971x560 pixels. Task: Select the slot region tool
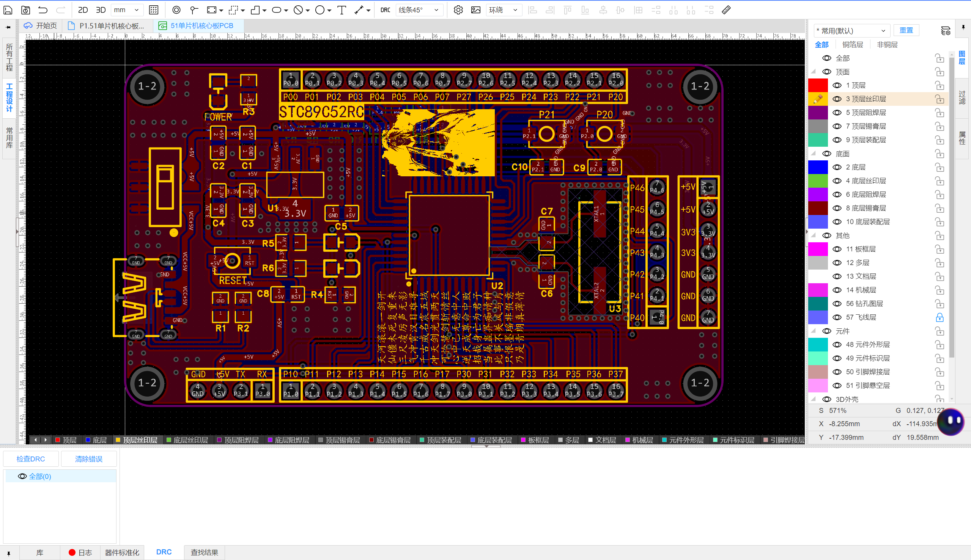click(x=276, y=10)
